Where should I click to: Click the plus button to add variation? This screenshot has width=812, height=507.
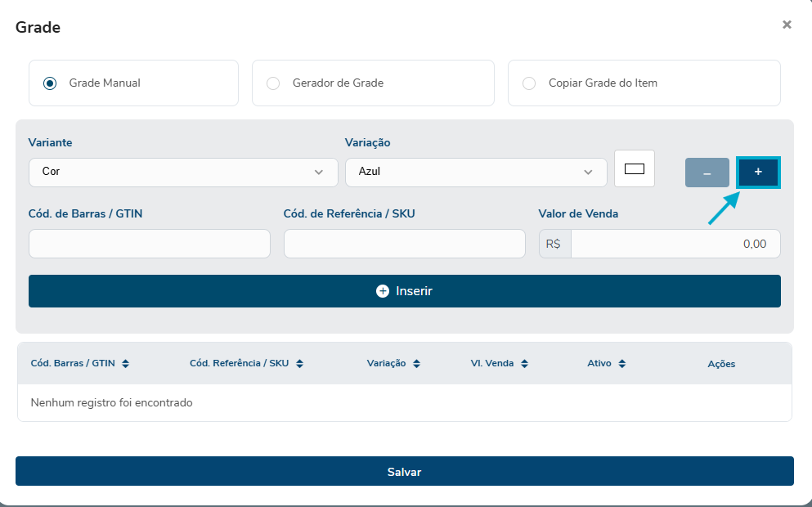click(x=758, y=173)
